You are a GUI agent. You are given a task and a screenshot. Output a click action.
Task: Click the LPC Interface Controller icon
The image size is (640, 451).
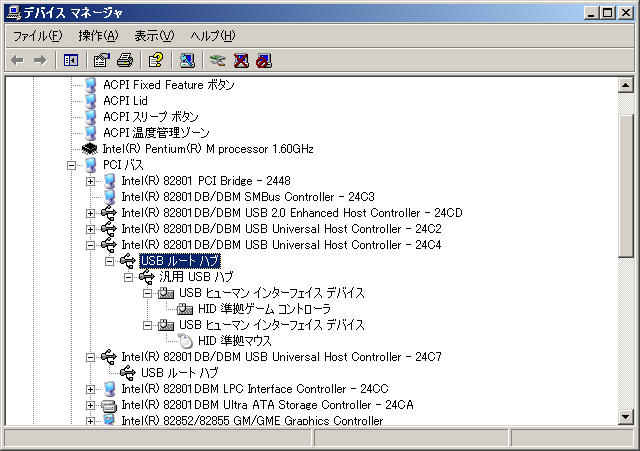pyautogui.click(x=109, y=389)
